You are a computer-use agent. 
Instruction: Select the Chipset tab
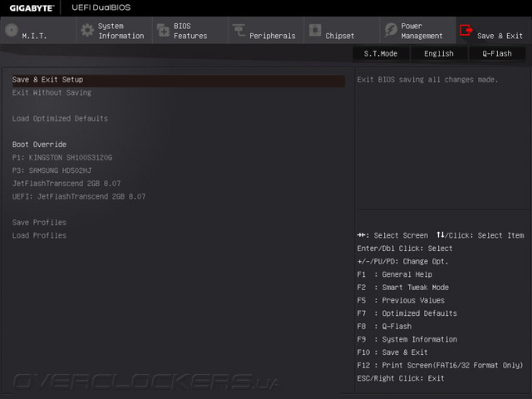pos(342,30)
